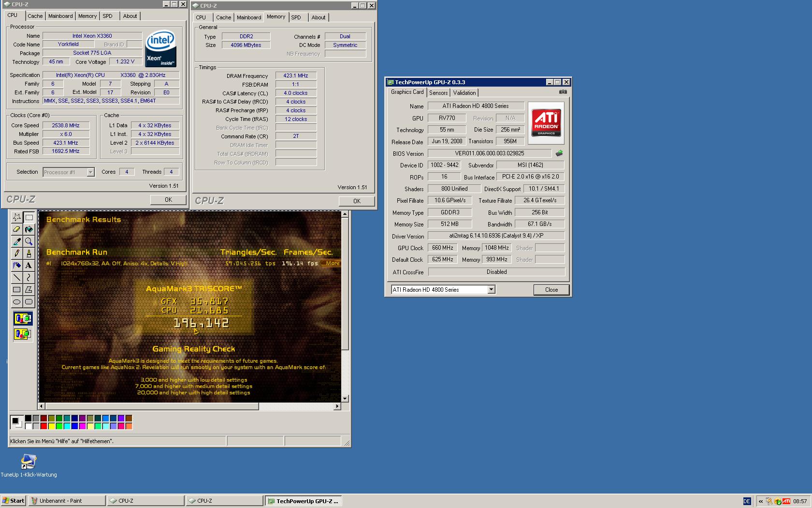This screenshot has height=508, width=812.
Task: Click the DRAM Frequency value 423.1 MHz
Action: click(296, 76)
